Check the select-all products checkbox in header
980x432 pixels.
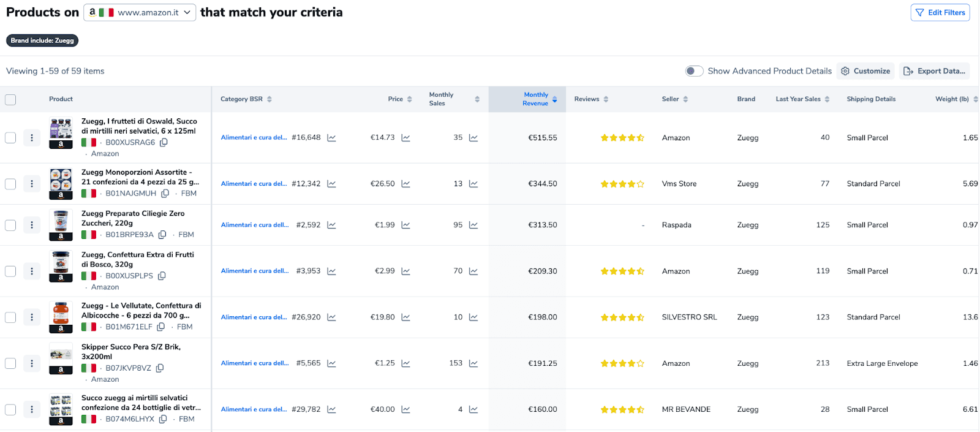10,99
